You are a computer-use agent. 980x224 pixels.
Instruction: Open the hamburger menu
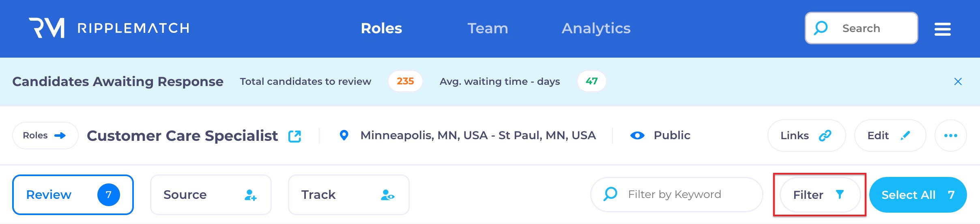942,29
